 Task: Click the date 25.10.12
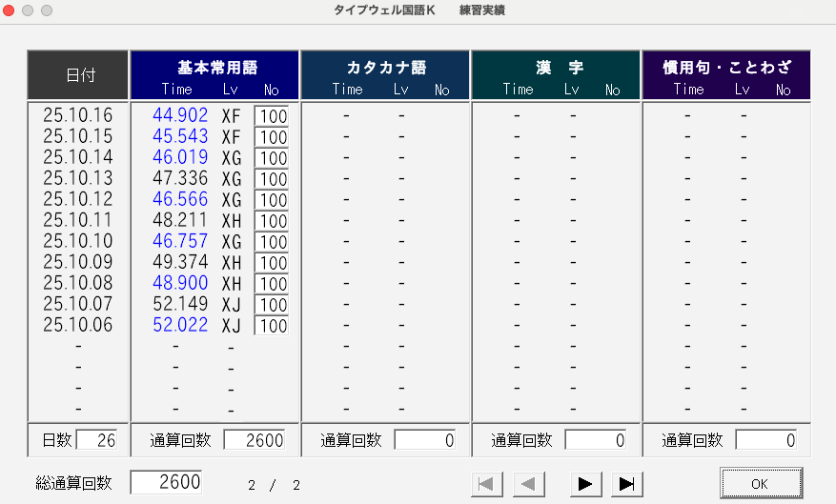click(x=78, y=199)
